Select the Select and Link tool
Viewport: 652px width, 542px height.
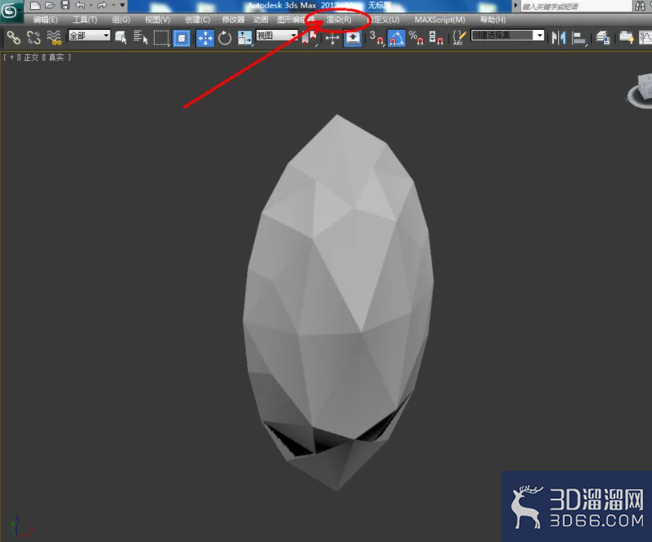tap(13, 38)
